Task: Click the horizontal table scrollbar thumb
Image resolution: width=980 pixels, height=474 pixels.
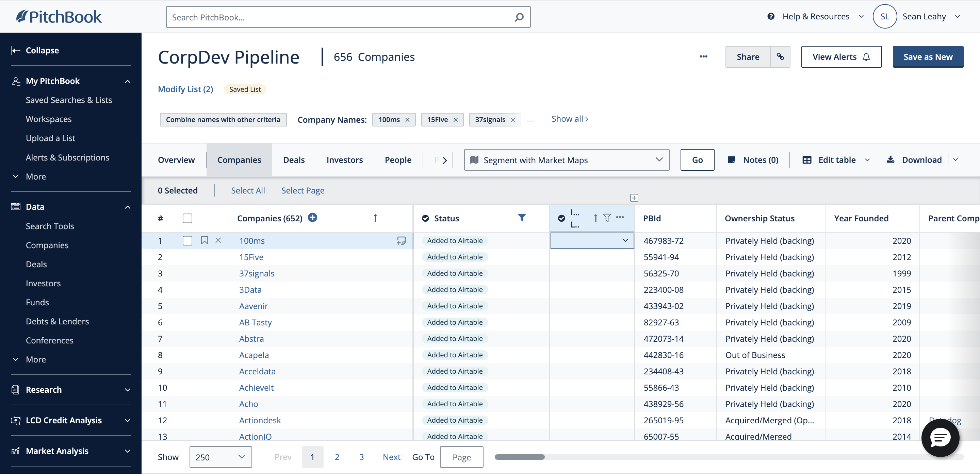Action: (x=519, y=457)
